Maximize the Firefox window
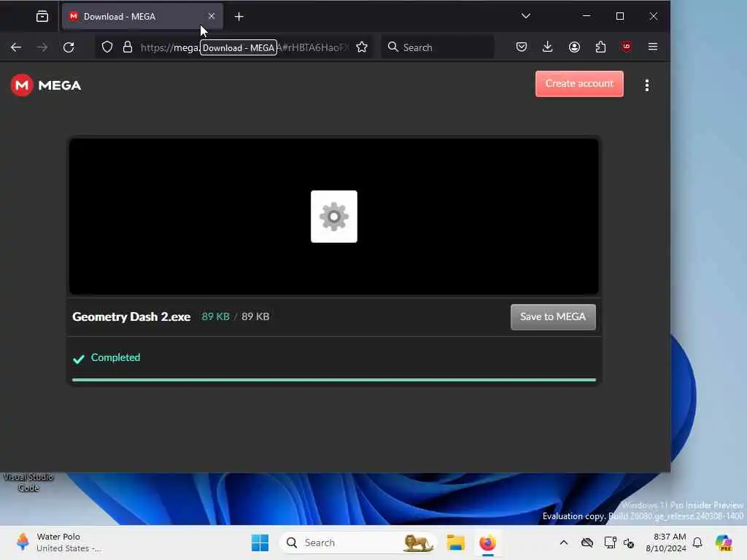This screenshot has height=560, width=747. click(620, 16)
